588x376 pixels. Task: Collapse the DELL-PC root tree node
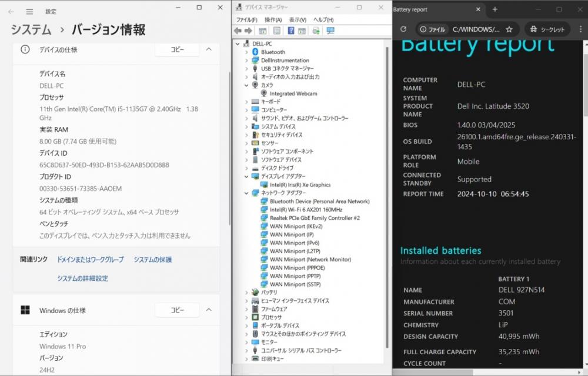tap(238, 44)
